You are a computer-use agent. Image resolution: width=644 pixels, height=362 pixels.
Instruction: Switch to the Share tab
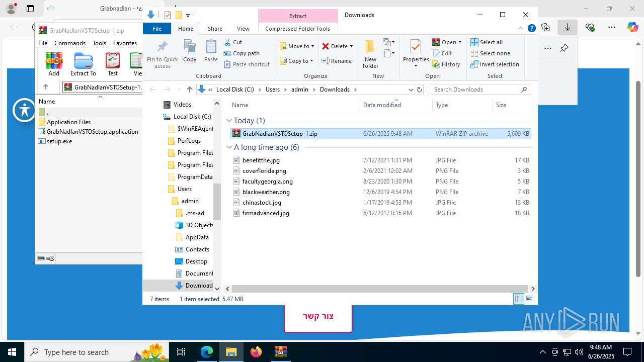pyautogui.click(x=215, y=29)
